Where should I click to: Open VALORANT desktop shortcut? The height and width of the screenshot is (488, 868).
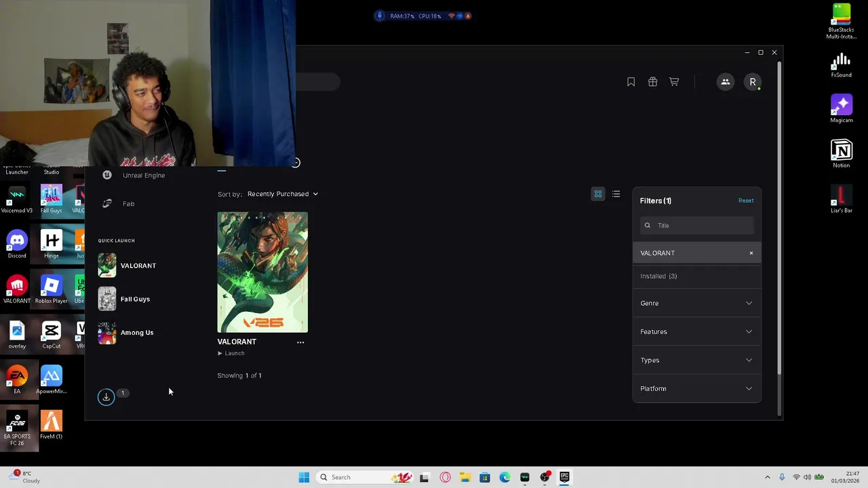tap(17, 289)
